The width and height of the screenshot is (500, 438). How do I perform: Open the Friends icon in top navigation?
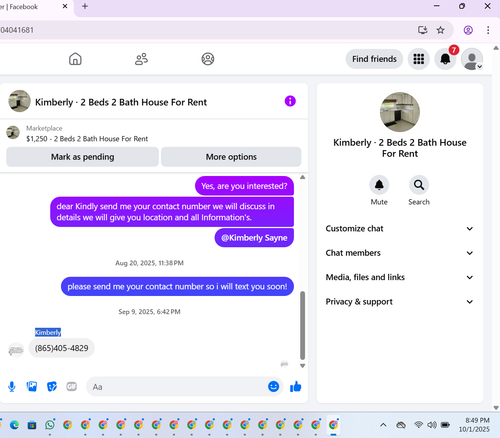pyautogui.click(x=141, y=59)
